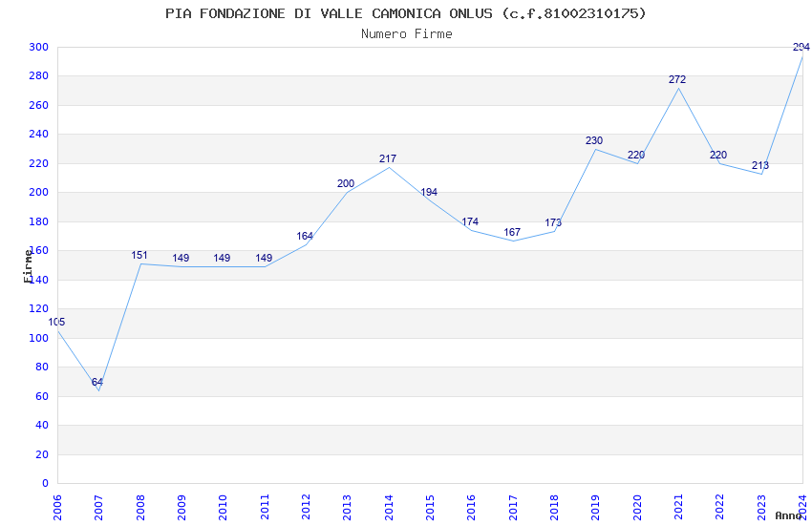The image size is (812, 525).
Task: Click the y-axis value 280
Action: pos(38,76)
